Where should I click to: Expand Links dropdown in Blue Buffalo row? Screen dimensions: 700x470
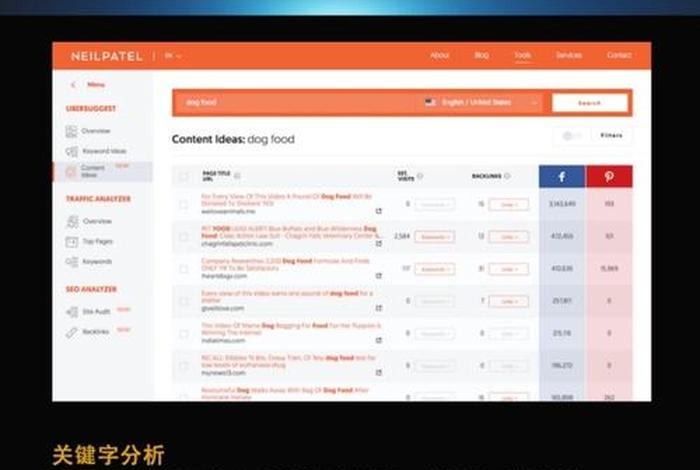[x=509, y=237]
